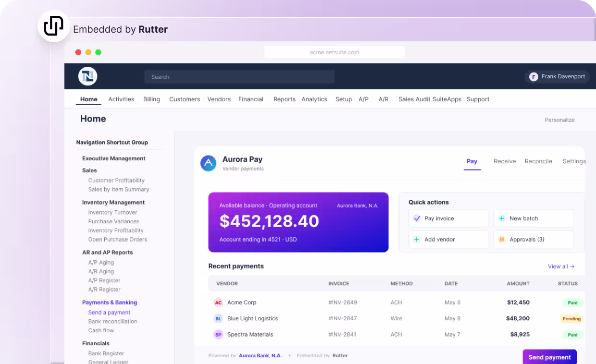Screen dimensions: 596x364
Task: Click the acme.netsuite.com address bar
Action: [x=335, y=52]
